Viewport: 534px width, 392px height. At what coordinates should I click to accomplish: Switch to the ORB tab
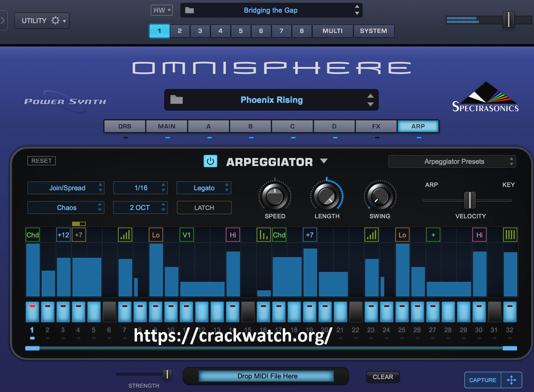pos(125,126)
